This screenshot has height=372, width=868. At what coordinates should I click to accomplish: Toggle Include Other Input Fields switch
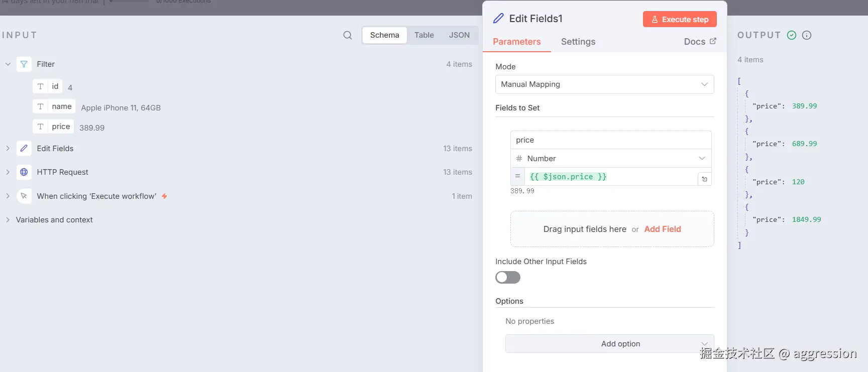508,278
